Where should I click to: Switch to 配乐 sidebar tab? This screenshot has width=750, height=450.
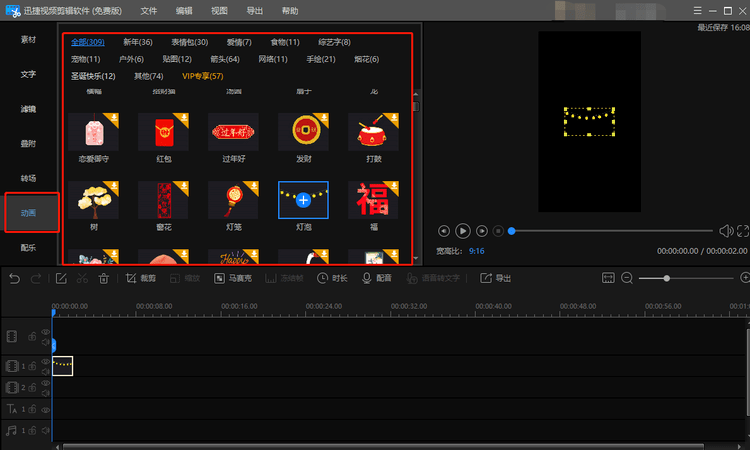point(28,247)
